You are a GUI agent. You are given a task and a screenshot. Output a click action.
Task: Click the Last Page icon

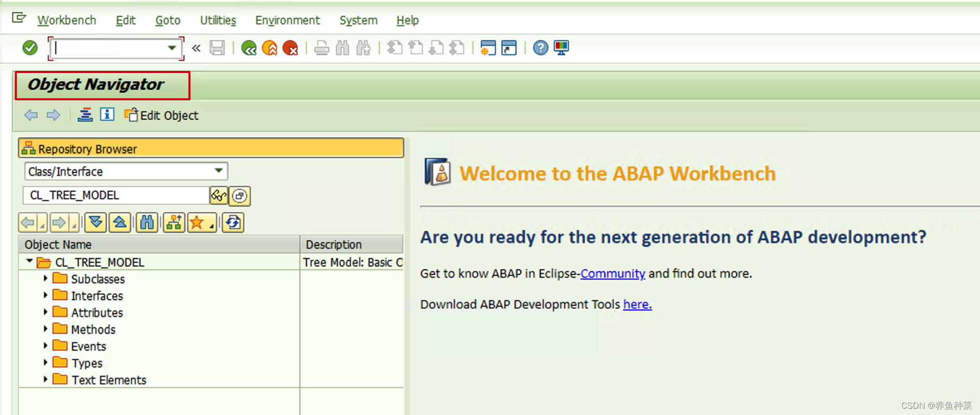click(x=457, y=48)
